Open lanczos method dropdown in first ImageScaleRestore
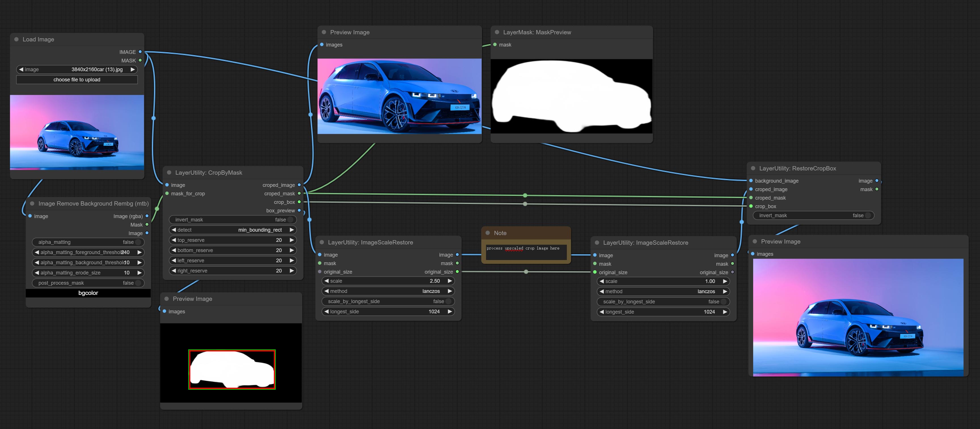Viewport: 980px width, 429px height. (x=388, y=291)
